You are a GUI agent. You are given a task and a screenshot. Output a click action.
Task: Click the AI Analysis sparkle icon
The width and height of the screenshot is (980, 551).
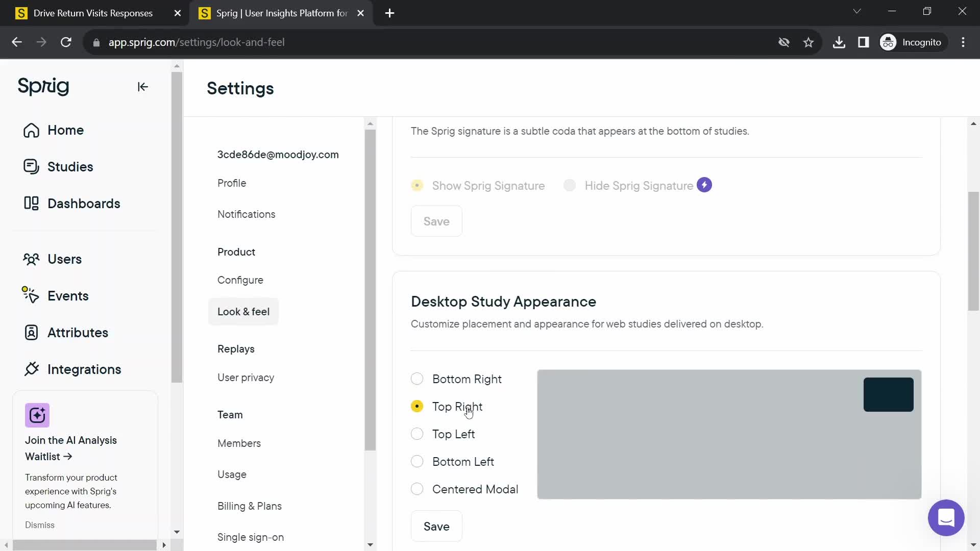37,415
